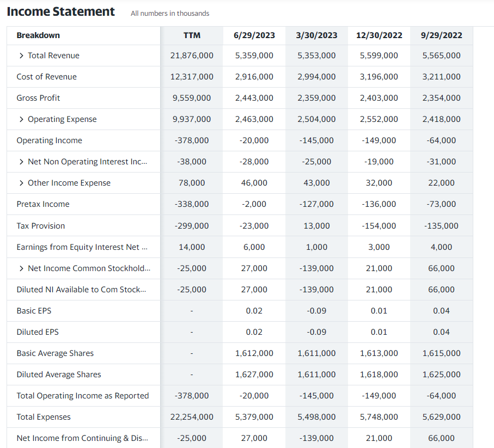Expand the Other Income Expense row
The image size is (494, 448).
tap(21, 183)
